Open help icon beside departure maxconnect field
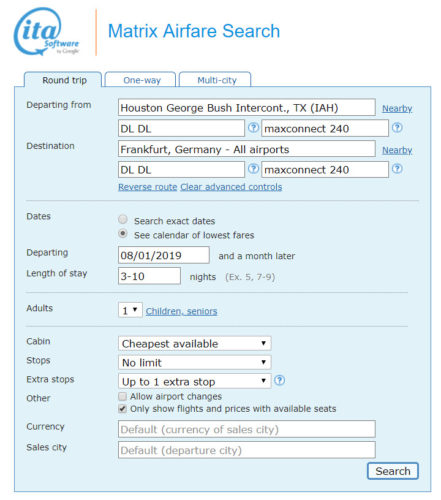The image size is (441, 500). 397,128
